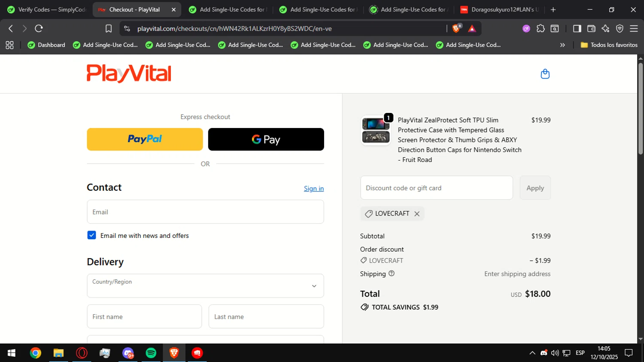Open the apps grid icon in bookmarks bar
The image size is (644, 362).
tap(9, 45)
